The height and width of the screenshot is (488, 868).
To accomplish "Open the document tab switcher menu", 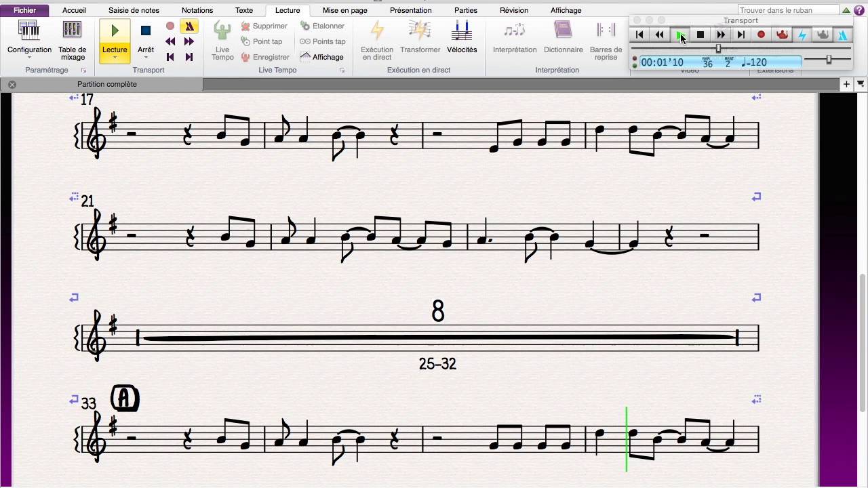I will click(861, 84).
